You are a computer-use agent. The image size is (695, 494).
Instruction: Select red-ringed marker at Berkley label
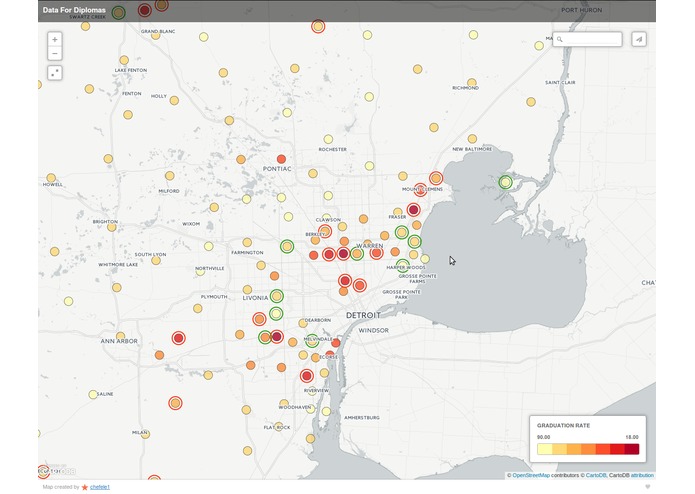325,231
